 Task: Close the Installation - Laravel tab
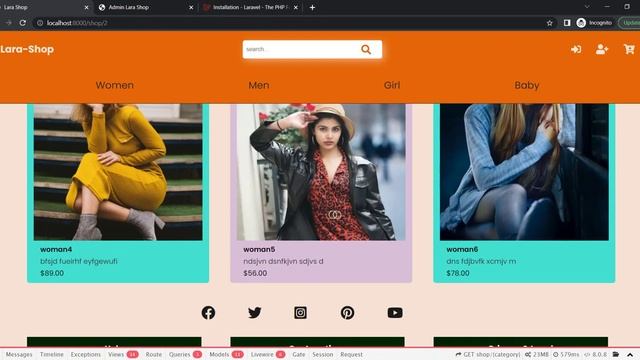tap(296, 7)
